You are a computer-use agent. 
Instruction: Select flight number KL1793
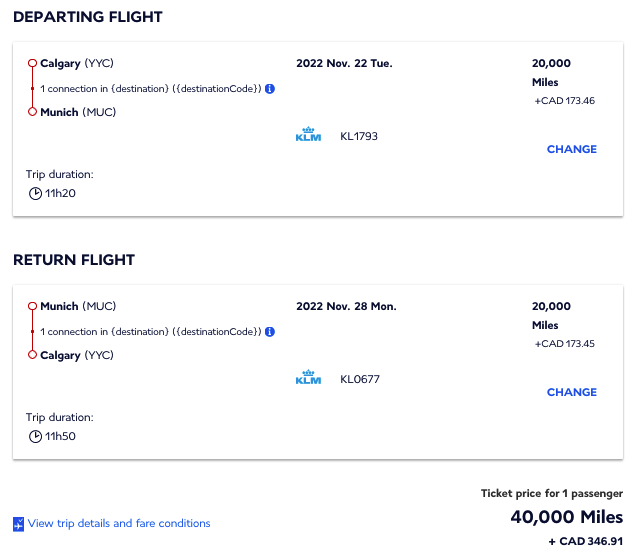tap(359, 136)
